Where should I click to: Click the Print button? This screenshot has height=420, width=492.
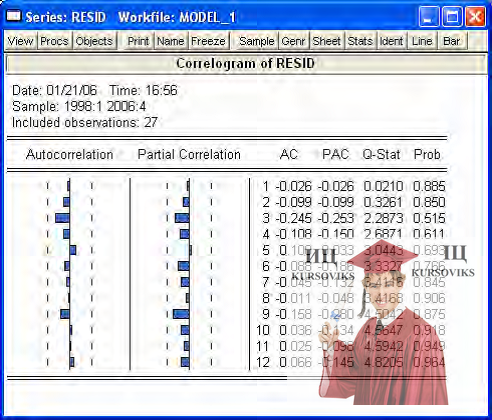pos(138,41)
